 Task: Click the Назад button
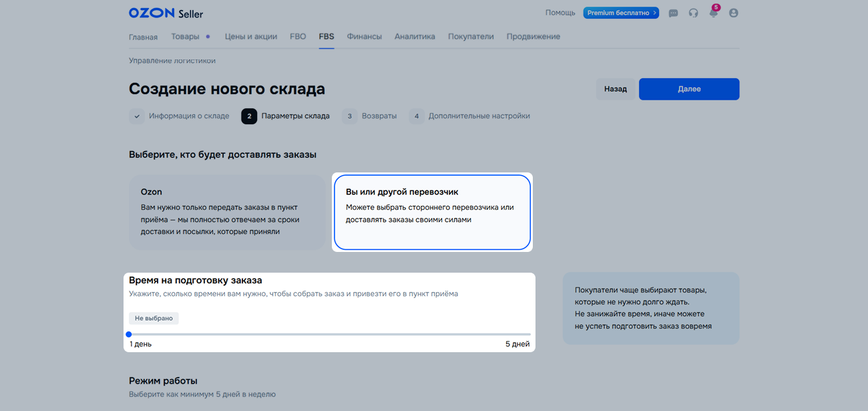pos(615,89)
